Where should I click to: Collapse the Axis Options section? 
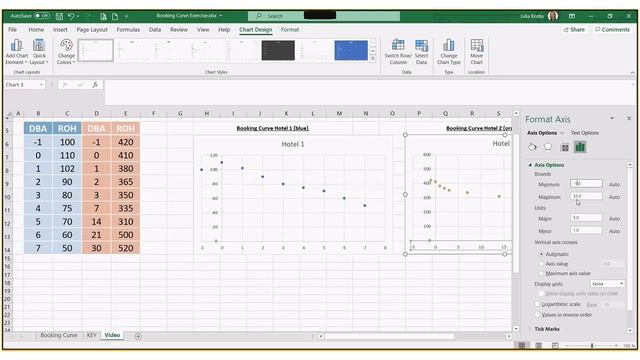[531, 165]
